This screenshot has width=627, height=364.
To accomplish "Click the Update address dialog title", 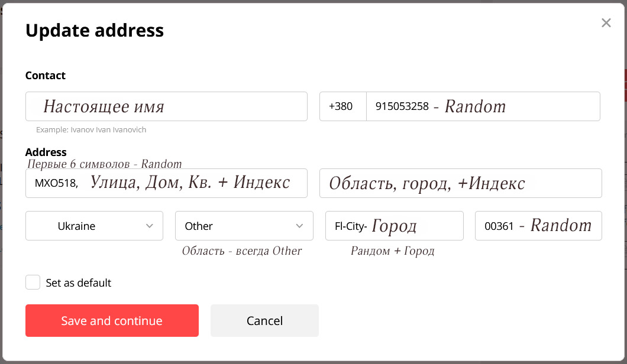I will pos(95,30).
